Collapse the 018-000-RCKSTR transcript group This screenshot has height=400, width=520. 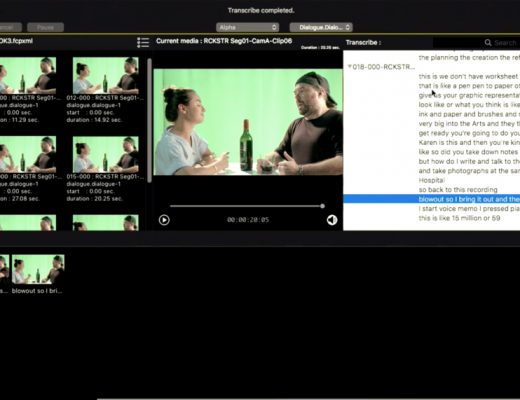click(349, 67)
